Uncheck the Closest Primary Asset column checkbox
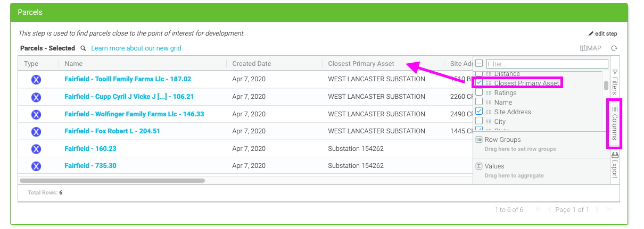The width and height of the screenshot is (644, 229). point(479,83)
